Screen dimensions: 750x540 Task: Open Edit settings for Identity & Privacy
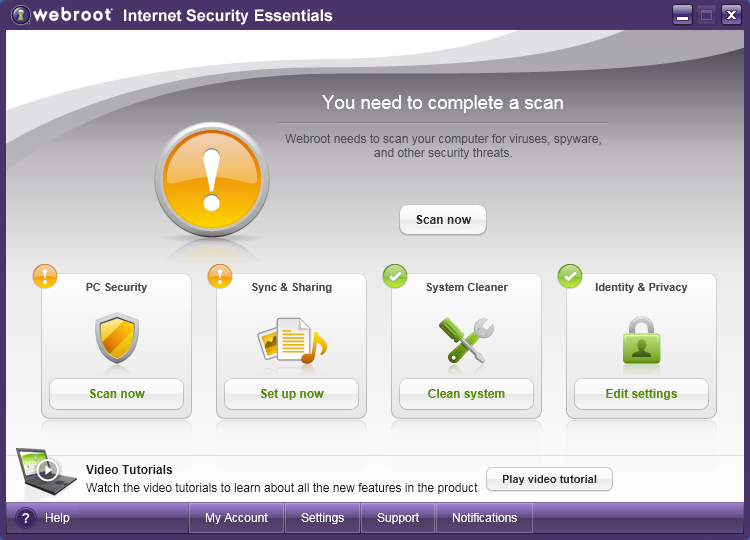coord(641,394)
